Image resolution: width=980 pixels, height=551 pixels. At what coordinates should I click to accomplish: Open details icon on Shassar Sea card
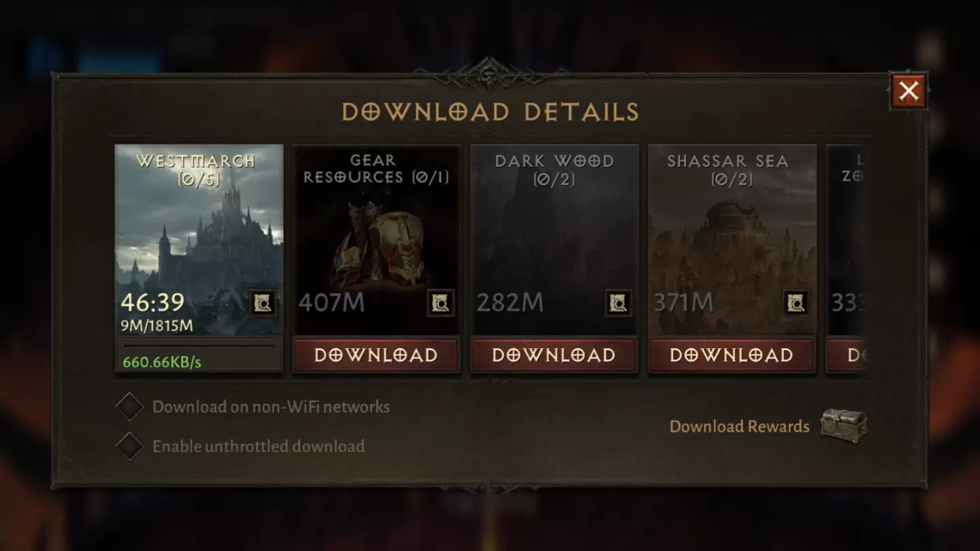(796, 303)
